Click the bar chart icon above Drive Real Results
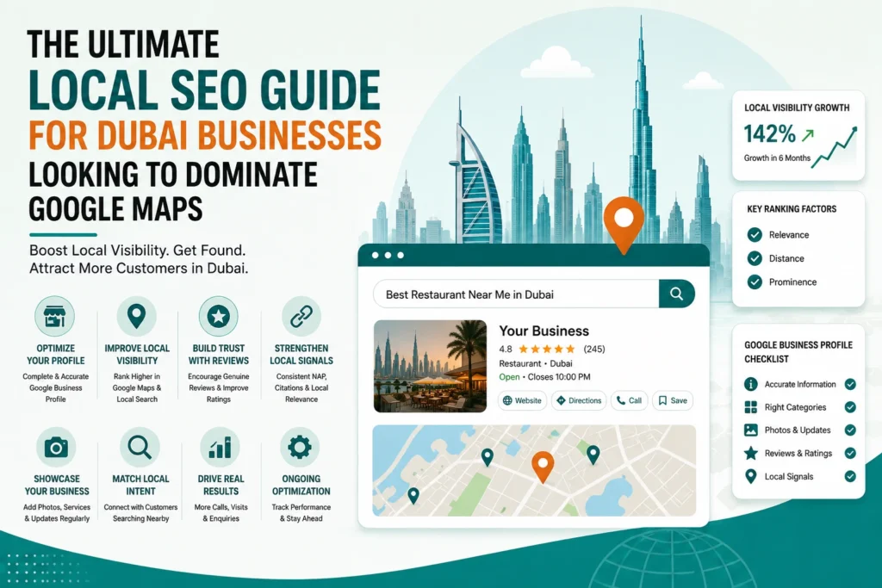882x588 pixels. (220, 448)
